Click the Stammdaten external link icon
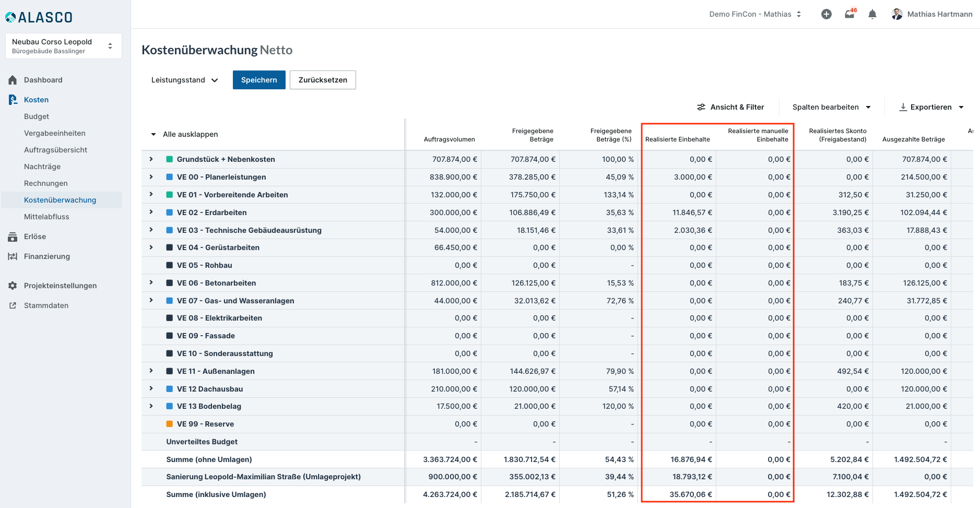 point(13,305)
